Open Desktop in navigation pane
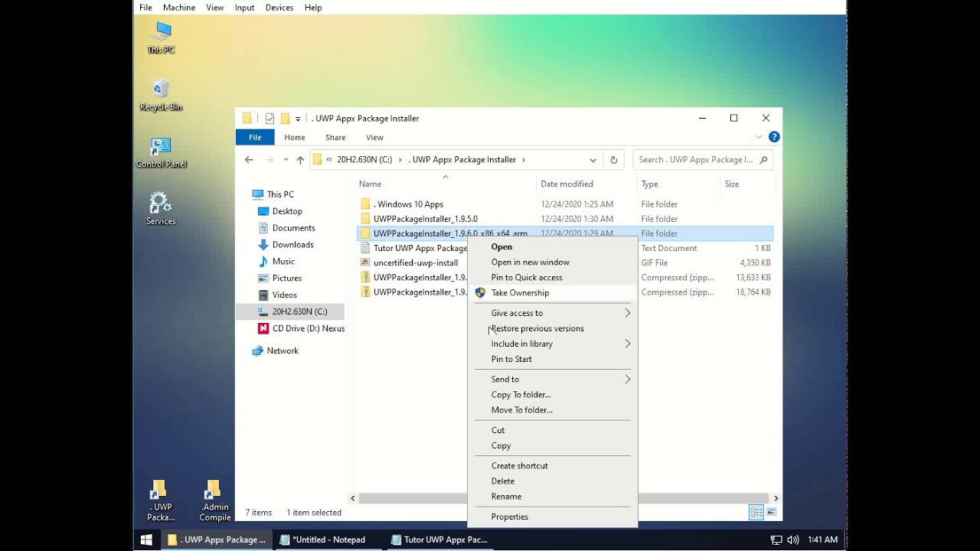The width and height of the screenshot is (980, 551). [x=287, y=211]
